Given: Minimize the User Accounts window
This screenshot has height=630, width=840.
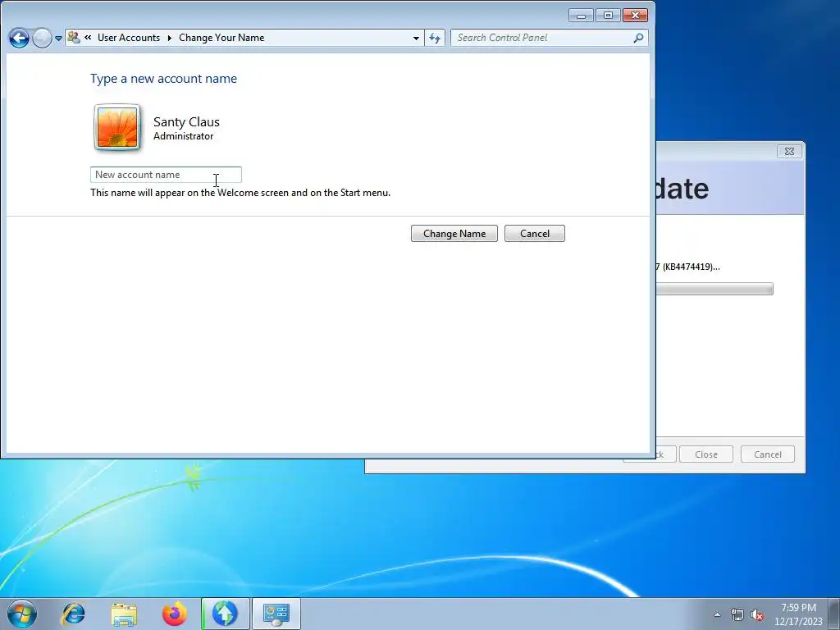Looking at the screenshot, I should [582, 16].
